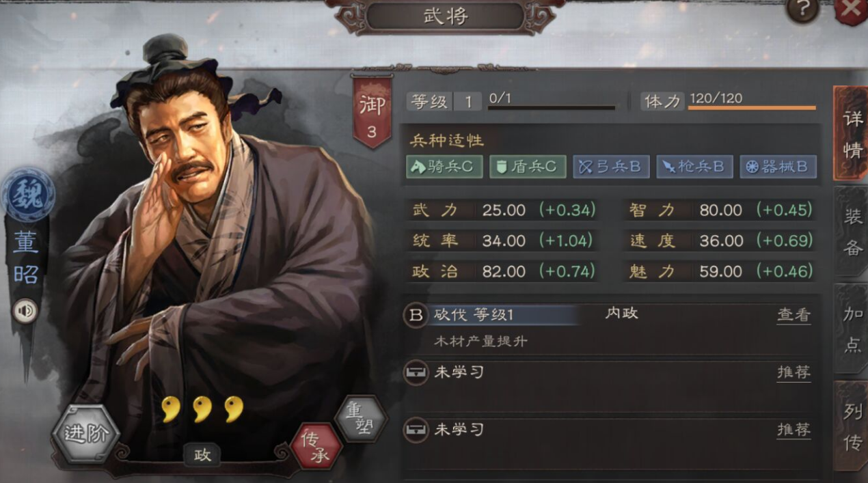Tap the red 传承 hexagon button

pos(316,447)
